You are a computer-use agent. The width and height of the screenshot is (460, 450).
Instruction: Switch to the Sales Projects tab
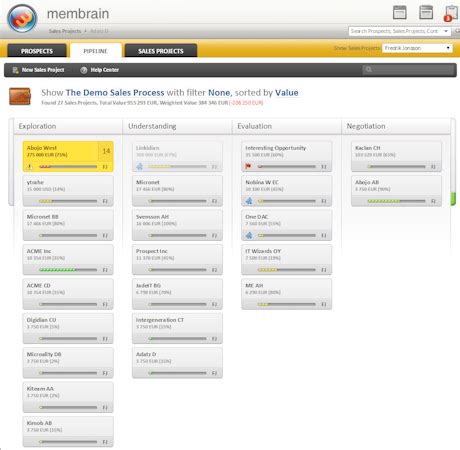pos(161,51)
